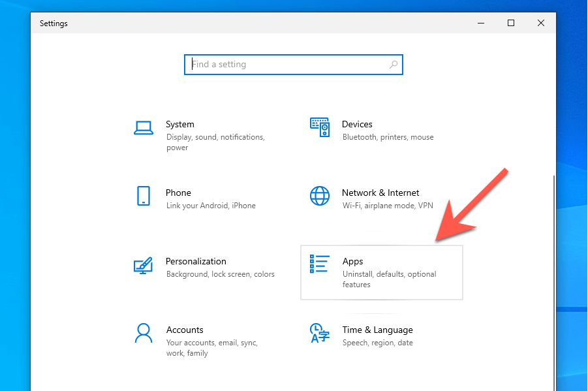Focus the Find a setting field
The height and width of the screenshot is (391, 588).
293,65
